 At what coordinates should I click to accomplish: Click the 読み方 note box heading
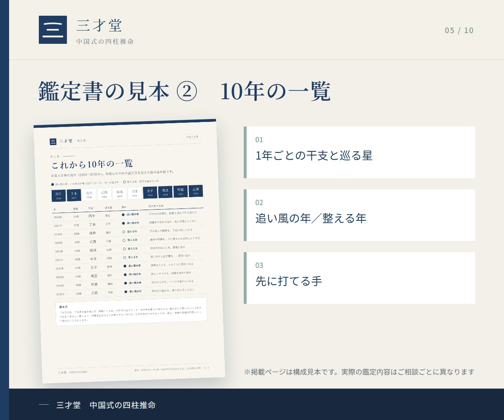(63, 307)
